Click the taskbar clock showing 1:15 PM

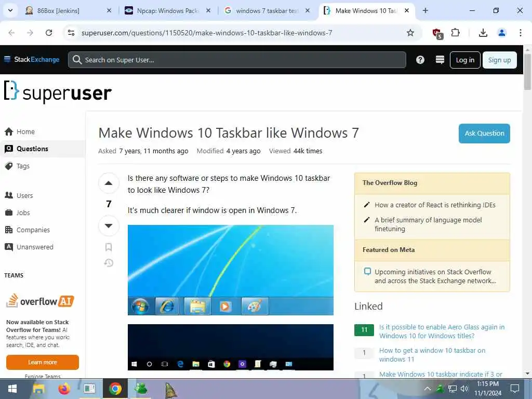[x=487, y=389]
